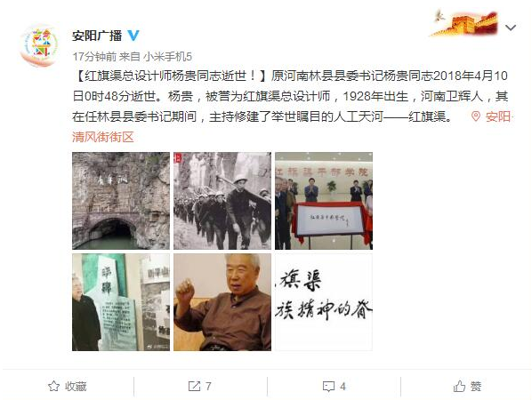Click the blue verified V badge
The image size is (532, 400).
click(x=133, y=36)
